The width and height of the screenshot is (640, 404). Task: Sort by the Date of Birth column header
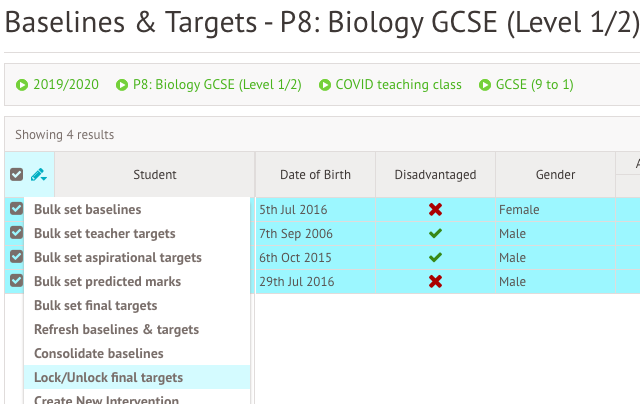[x=315, y=175]
